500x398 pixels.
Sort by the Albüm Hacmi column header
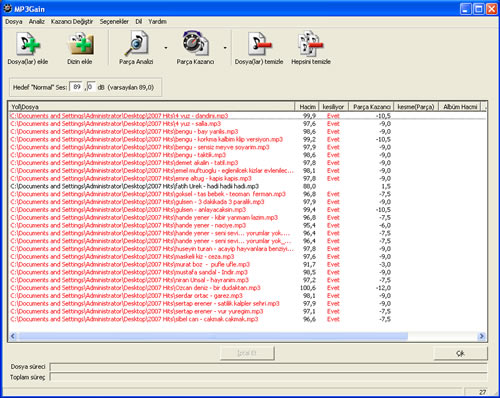460,107
